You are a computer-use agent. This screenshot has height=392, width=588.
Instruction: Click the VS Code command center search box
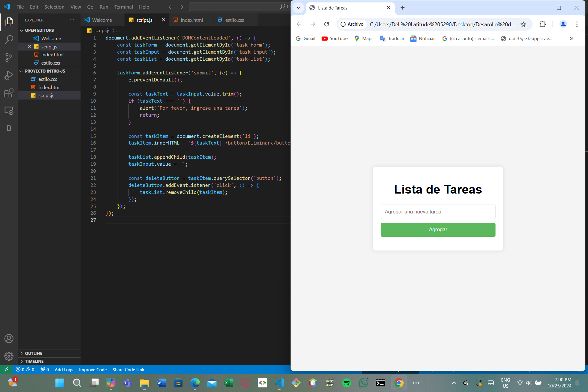point(239,7)
